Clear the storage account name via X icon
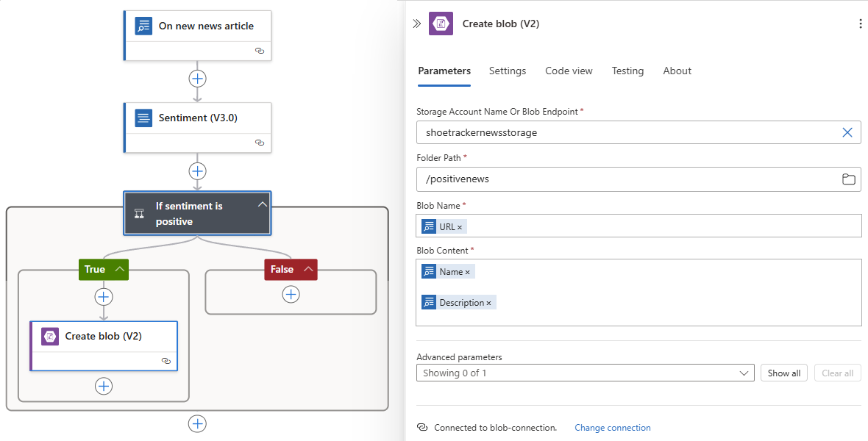 (x=847, y=132)
